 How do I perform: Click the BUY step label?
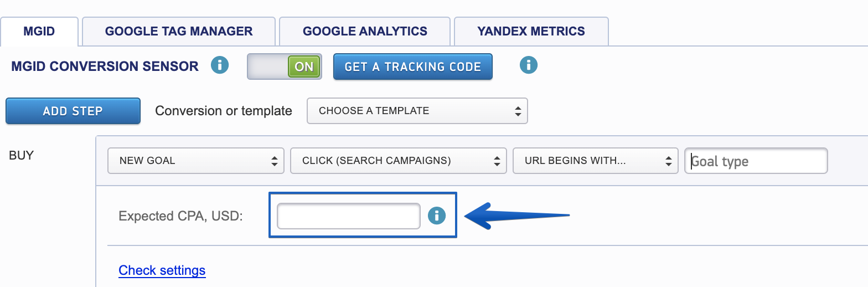point(22,155)
